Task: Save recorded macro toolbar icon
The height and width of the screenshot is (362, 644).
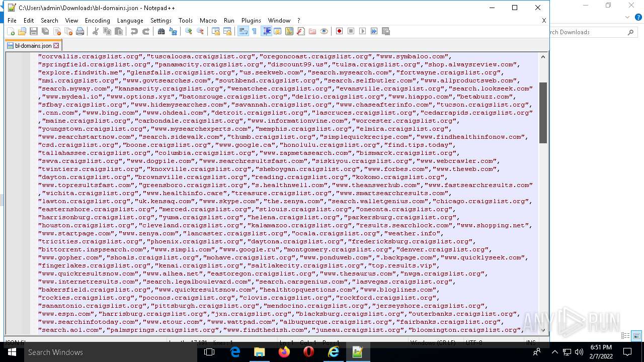Action: coord(386,31)
